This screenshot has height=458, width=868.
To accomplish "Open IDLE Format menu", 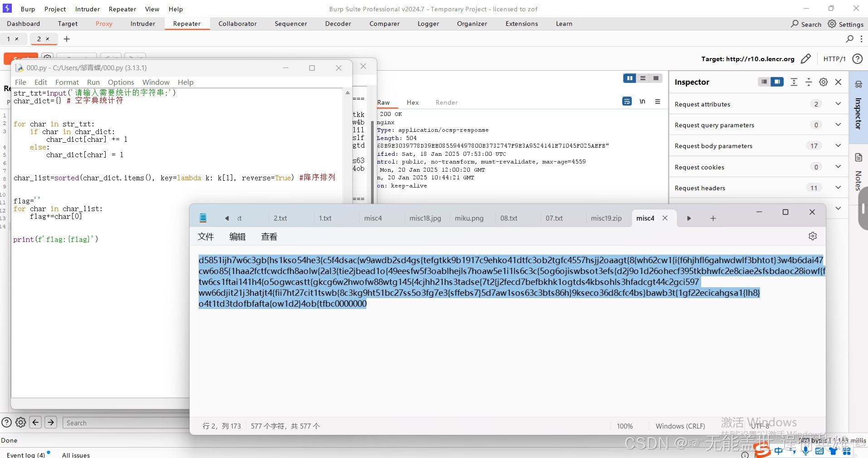I will click(x=67, y=82).
